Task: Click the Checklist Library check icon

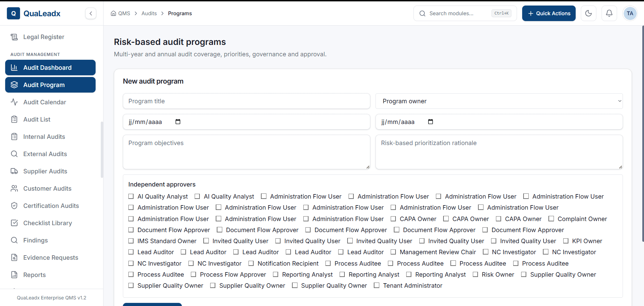Action: (14, 223)
